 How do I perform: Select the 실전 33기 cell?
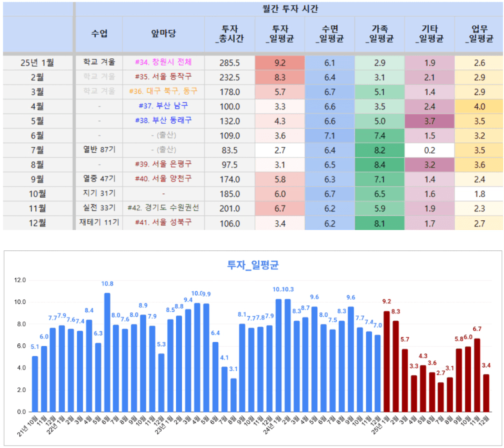click(99, 208)
